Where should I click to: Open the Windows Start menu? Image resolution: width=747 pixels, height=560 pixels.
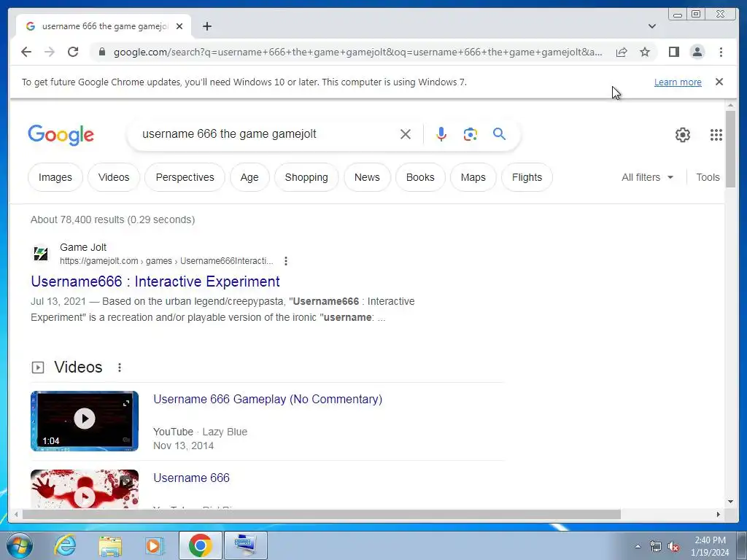click(20, 545)
